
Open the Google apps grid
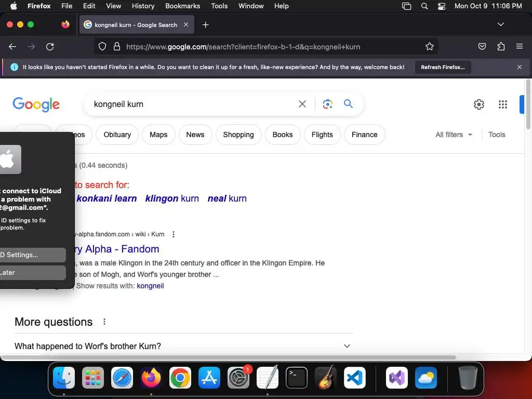(x=503, y=104)
